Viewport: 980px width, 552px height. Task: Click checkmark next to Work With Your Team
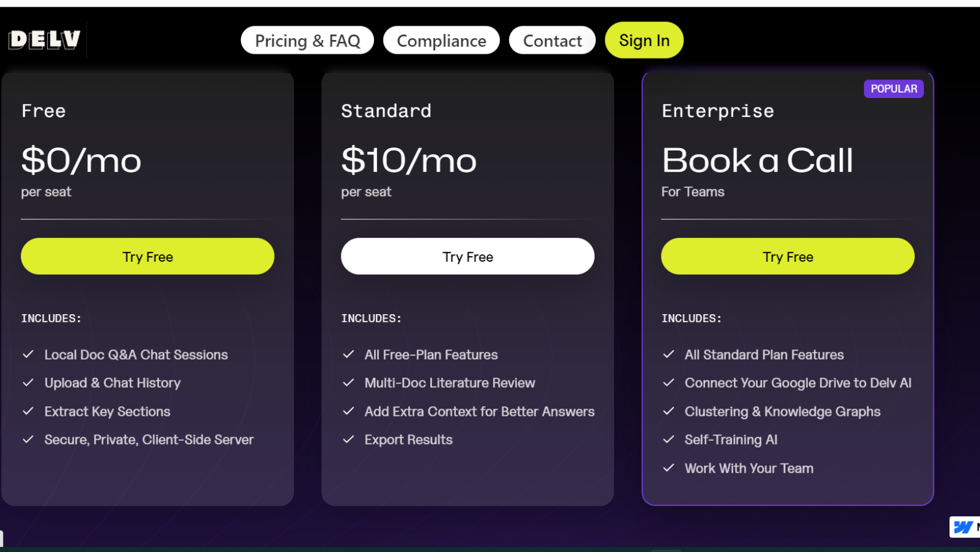[669, 468]
